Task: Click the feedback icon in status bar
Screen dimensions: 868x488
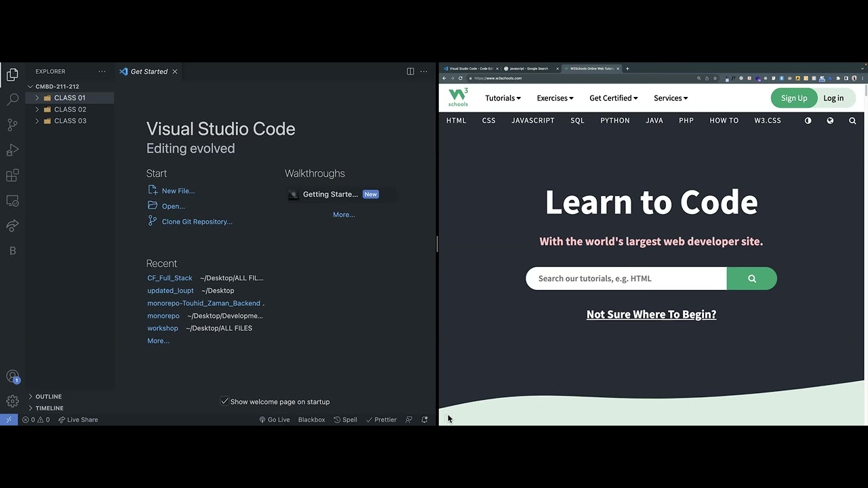Action: click(x=408, y=420)
